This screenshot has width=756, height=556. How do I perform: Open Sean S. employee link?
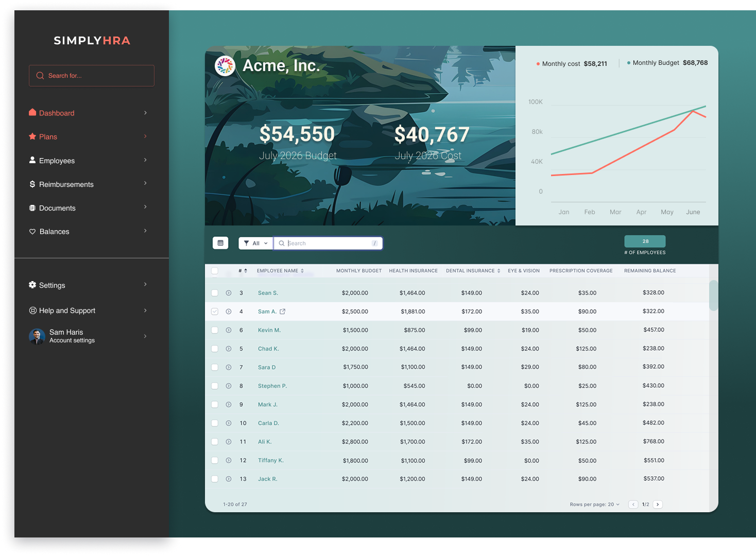pos(268,293)
